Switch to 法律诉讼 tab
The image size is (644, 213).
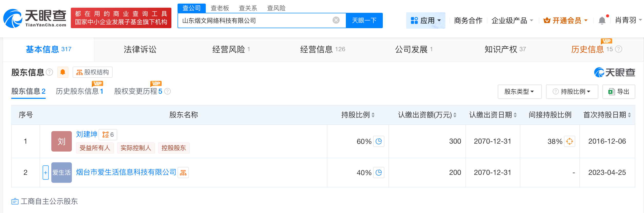pos(140,49)
